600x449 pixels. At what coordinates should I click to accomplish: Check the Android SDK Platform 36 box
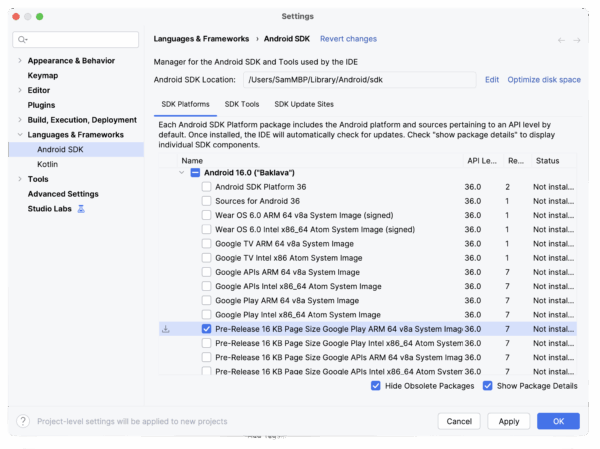[x=206, y=187]
